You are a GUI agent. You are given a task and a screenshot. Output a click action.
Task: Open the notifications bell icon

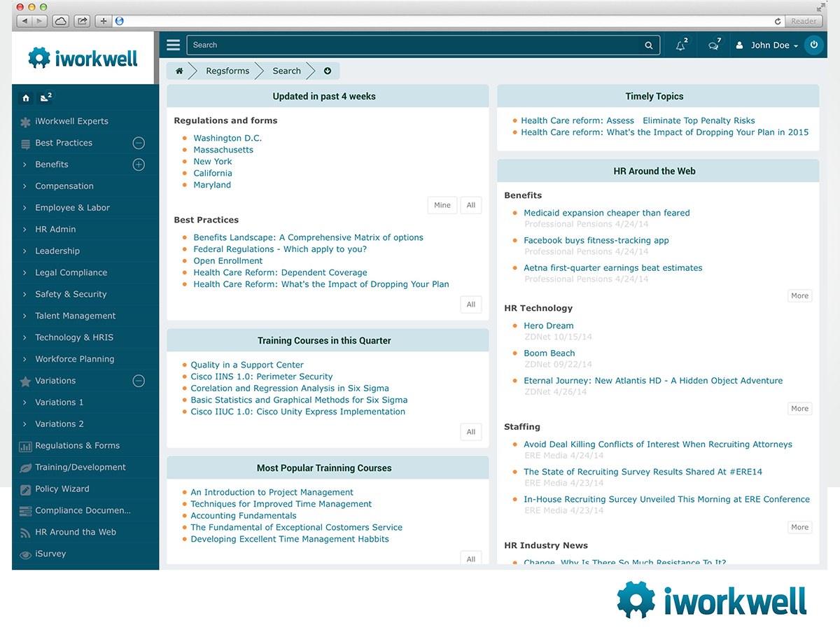[x=680, y=44]
